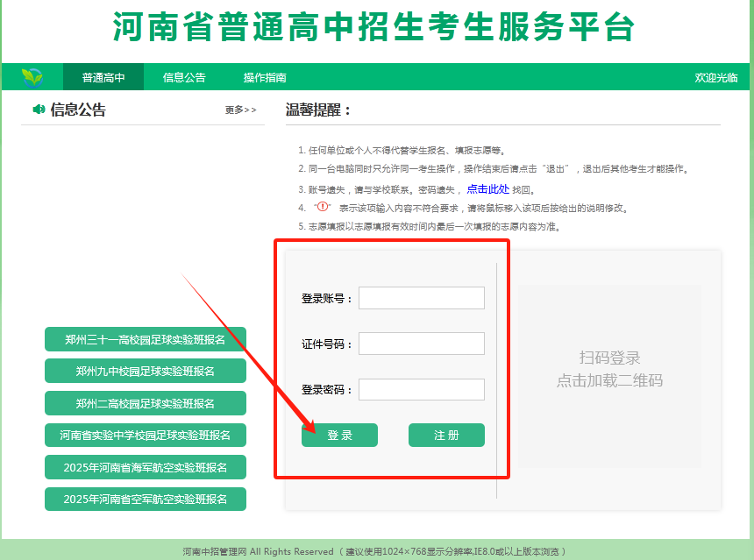
Task: Open 2025年河南省海军航空实验班报名
Action: (x=146, y=467)
